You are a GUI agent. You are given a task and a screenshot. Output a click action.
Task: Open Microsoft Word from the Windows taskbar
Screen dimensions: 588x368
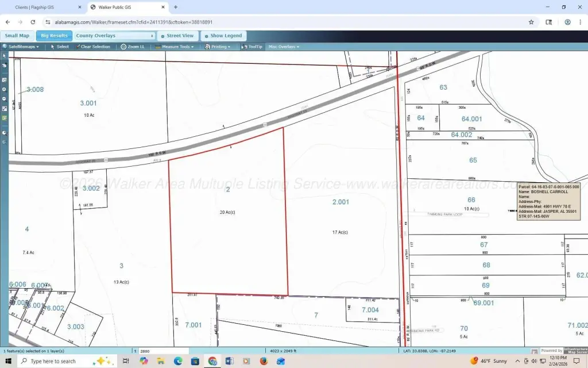click(230, 361)
